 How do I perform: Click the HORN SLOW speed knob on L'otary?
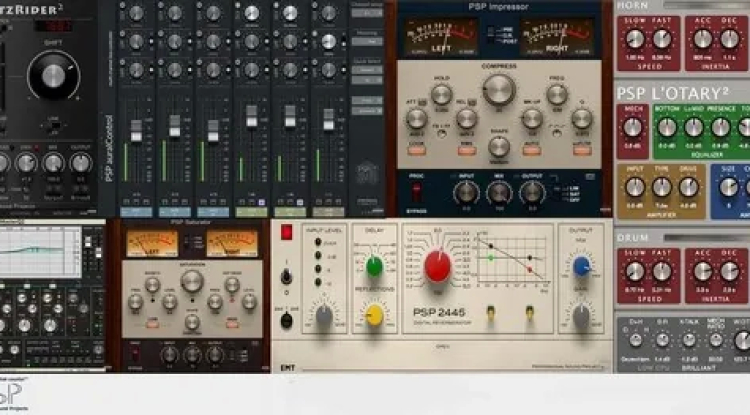[635, 39]
